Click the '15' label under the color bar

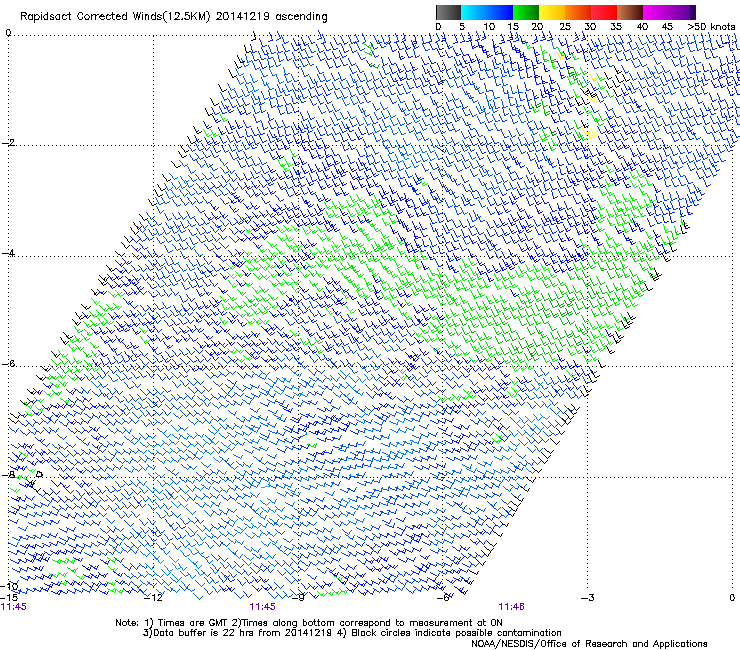coord(513,27)
